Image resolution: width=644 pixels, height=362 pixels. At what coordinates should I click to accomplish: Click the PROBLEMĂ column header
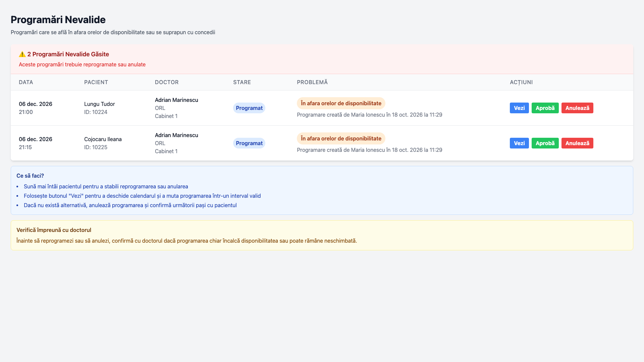point(312,82)
